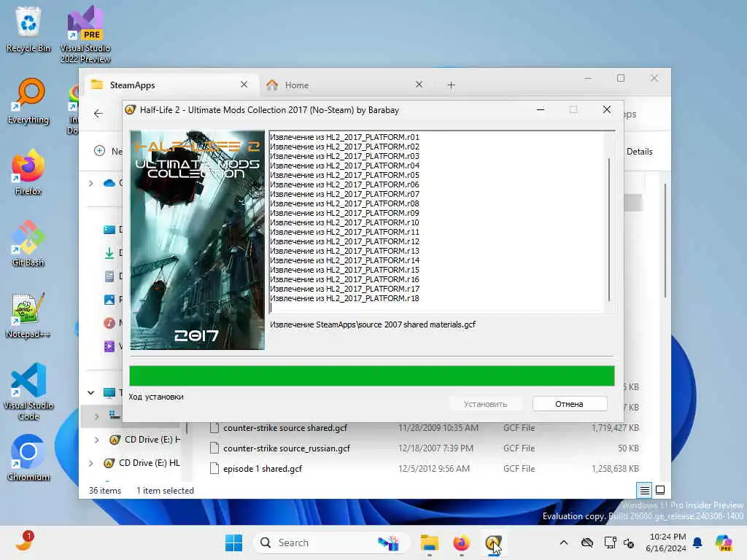Switch Explorer to large thumbnails view

[x=660, y=490]
